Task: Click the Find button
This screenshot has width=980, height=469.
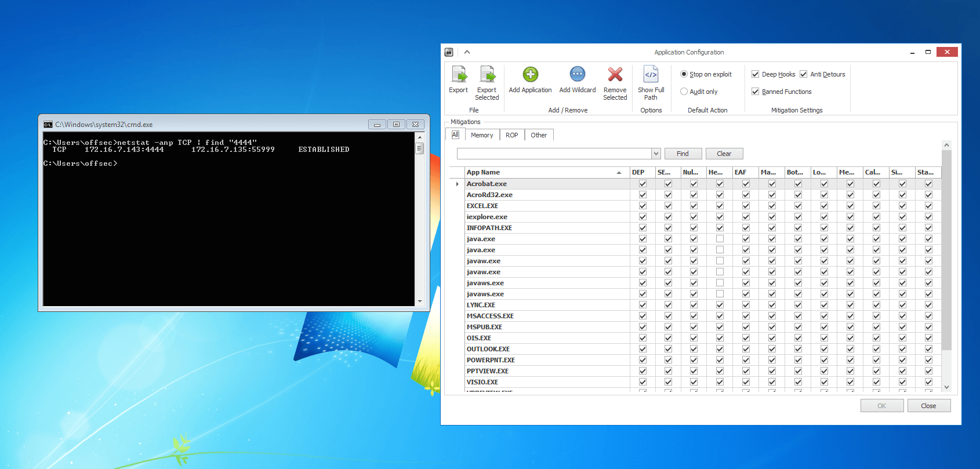Action: click(683, 154)
